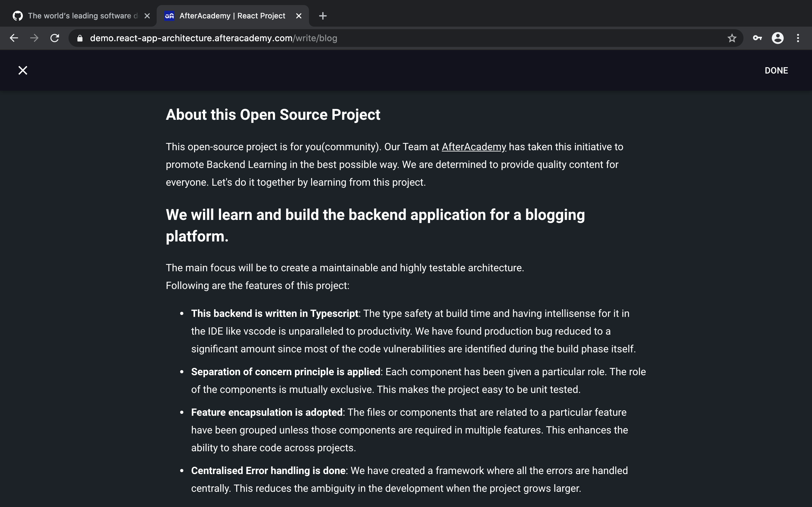The width and height of the screenshot is (812, 507).
Task: Click the new tab plus button
Action: 323,16
